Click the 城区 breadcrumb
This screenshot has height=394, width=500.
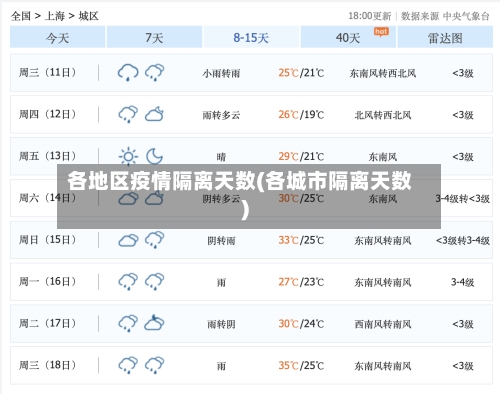pos(88,16)
